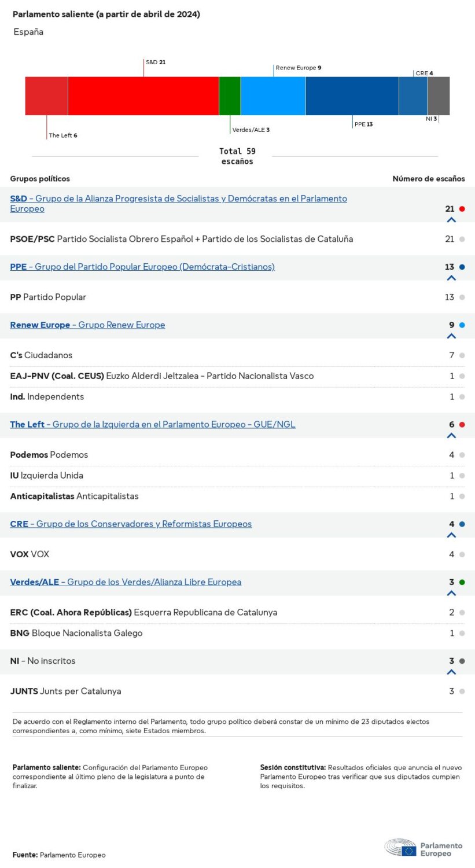Click the blue dot beside PPE seats
This screenshot has height=868, width=475.
[462, 267]
